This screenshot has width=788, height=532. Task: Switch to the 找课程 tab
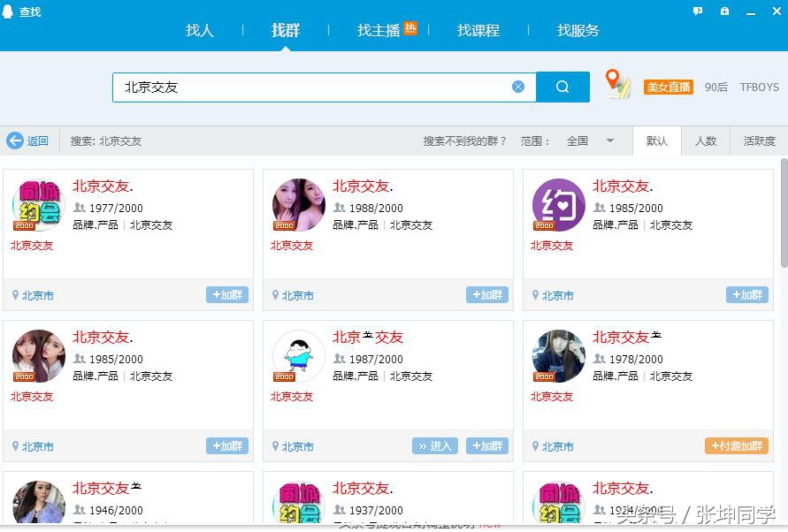(478, 30)
